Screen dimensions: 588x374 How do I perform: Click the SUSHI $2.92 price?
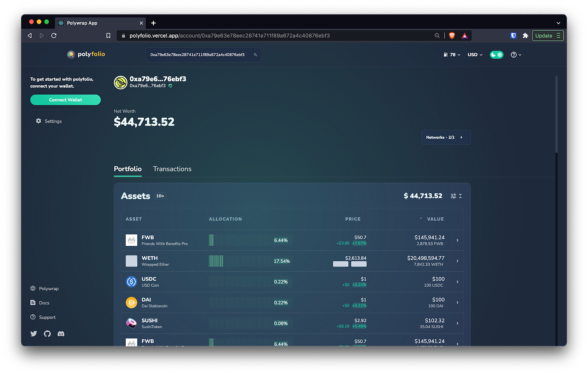tap(360, 321)
